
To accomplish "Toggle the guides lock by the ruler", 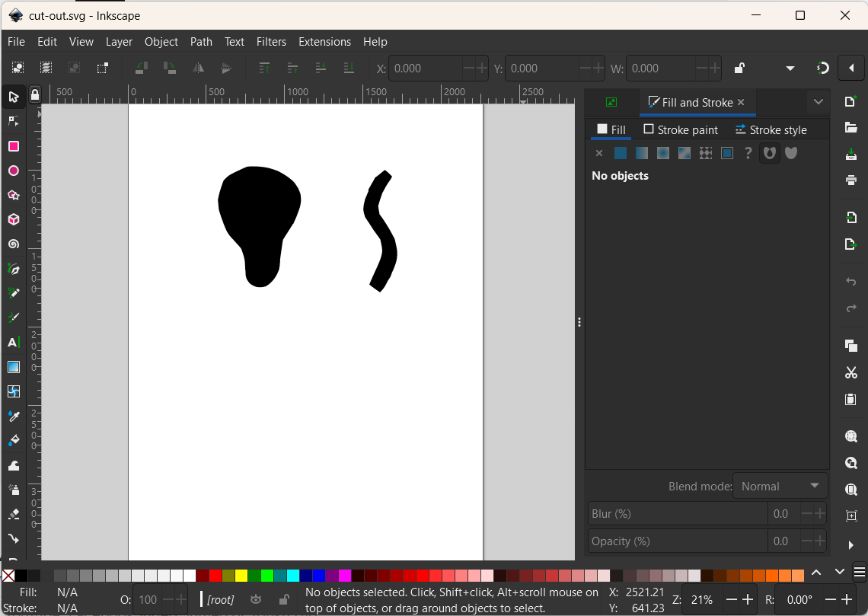I will (35, 95).
